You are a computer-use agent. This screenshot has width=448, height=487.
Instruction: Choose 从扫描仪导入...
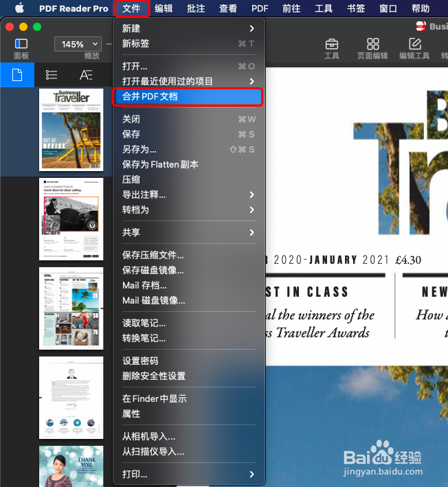(188, 451)
